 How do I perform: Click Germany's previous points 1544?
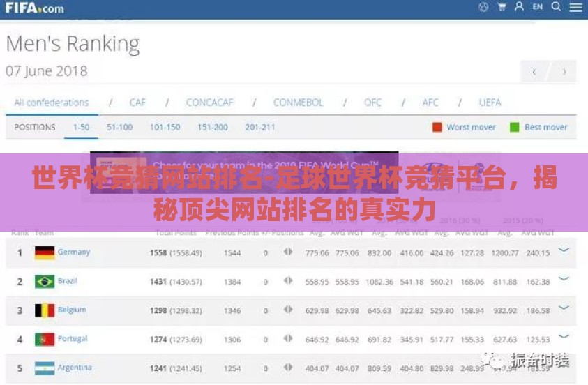click(232, 253)
